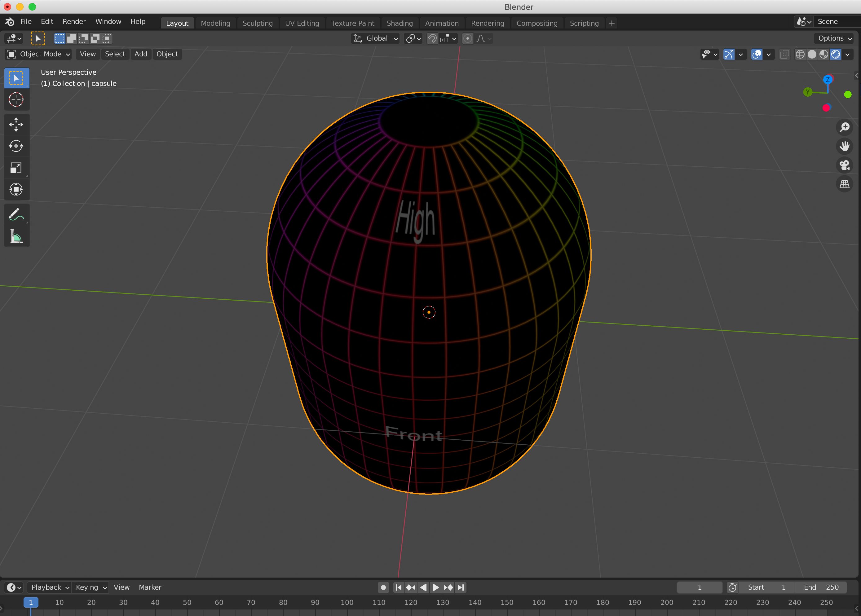Image resolution: width=861 pixels, height=616 pixels.
Task: Click the Add menu button
Action: tap(141, 54)
